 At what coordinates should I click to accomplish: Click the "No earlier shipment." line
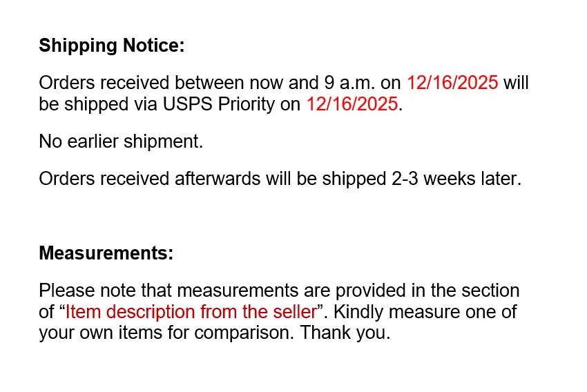point(121,142)
